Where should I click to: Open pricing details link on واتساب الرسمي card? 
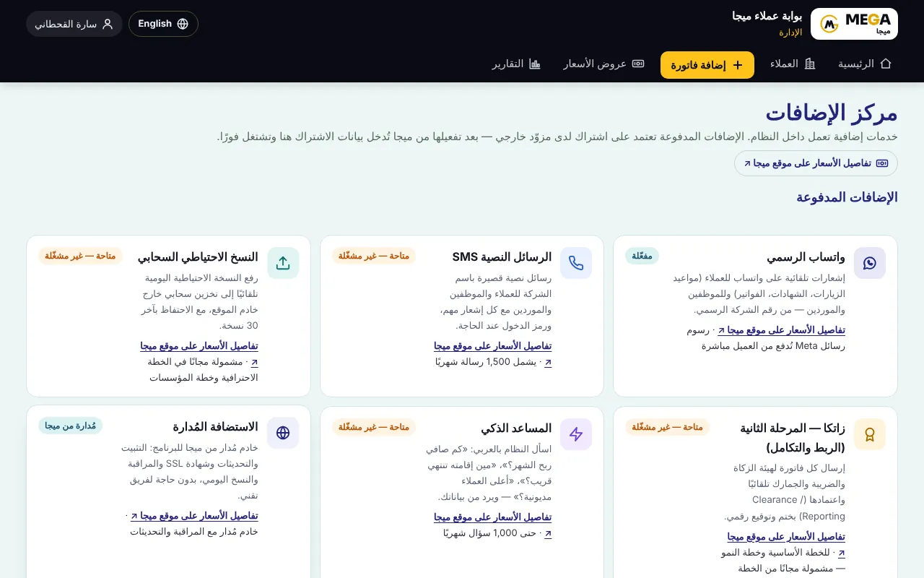(x=781, y=330)
